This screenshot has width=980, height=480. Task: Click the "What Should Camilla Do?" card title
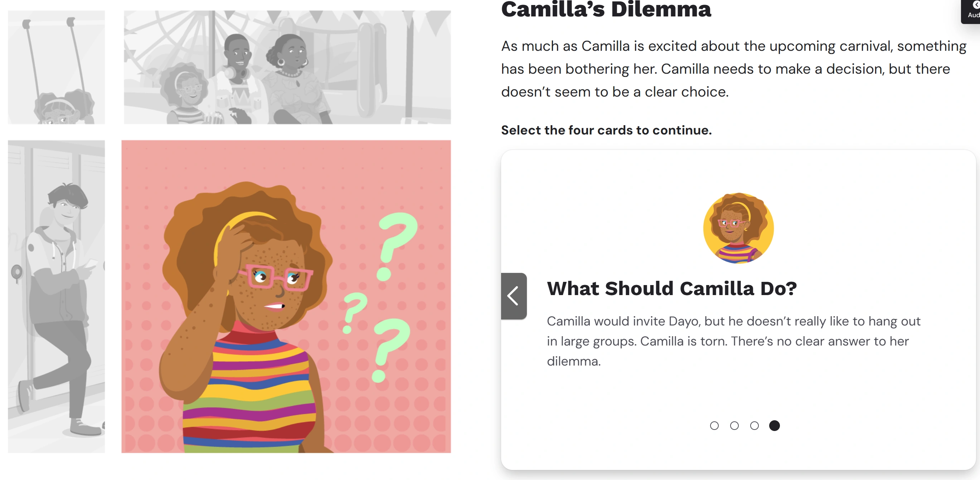tap(671, 288)
